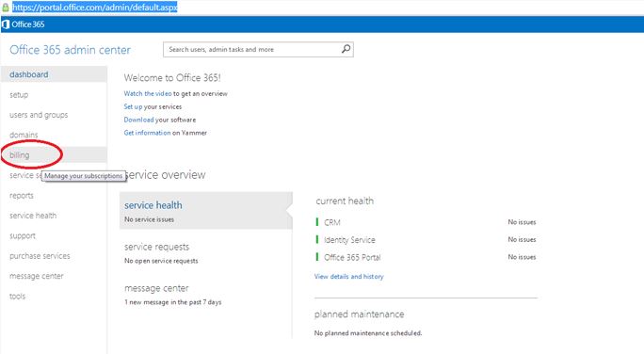Go to domains in the sidebar
The height and width of the screenshot is (354, 644).
24,135
